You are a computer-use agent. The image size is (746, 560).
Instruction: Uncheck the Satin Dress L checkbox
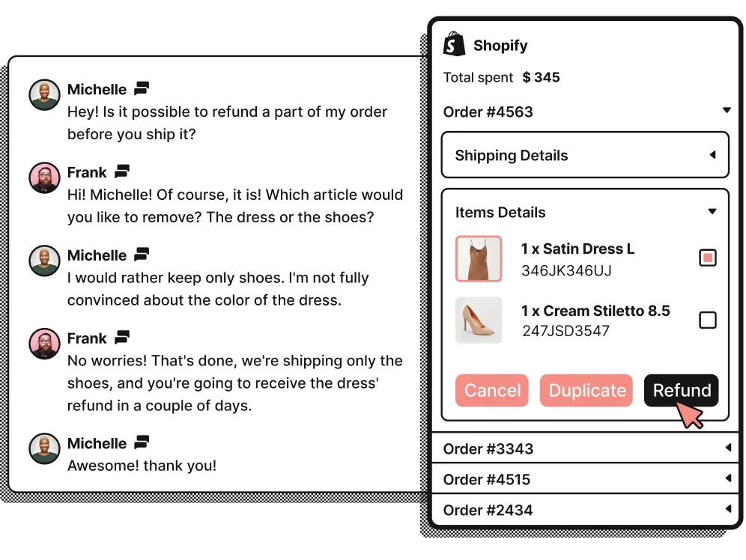click(x=708, y=258)
